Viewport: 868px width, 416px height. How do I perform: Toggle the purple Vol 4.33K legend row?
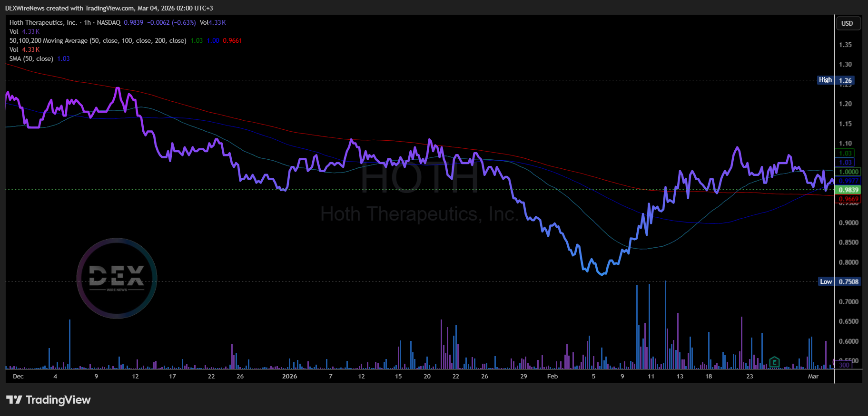tap(24, 31)
